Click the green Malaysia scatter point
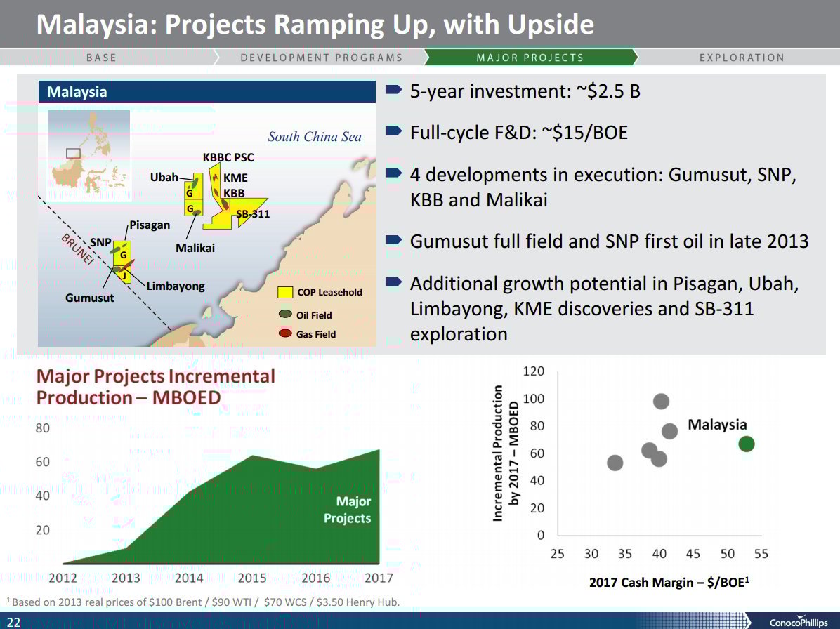Viewport: 840px width, 629px height. pyautogui.click(x=746, y=444)
